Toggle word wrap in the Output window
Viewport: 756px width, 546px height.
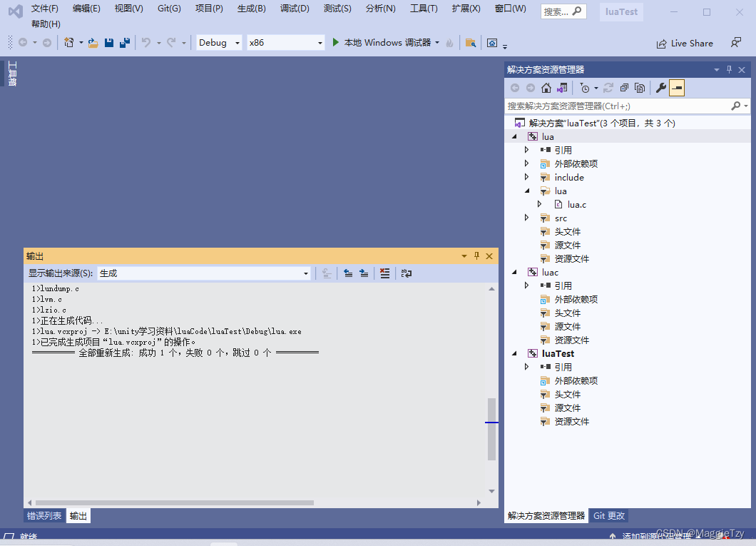tap(405, 273)
